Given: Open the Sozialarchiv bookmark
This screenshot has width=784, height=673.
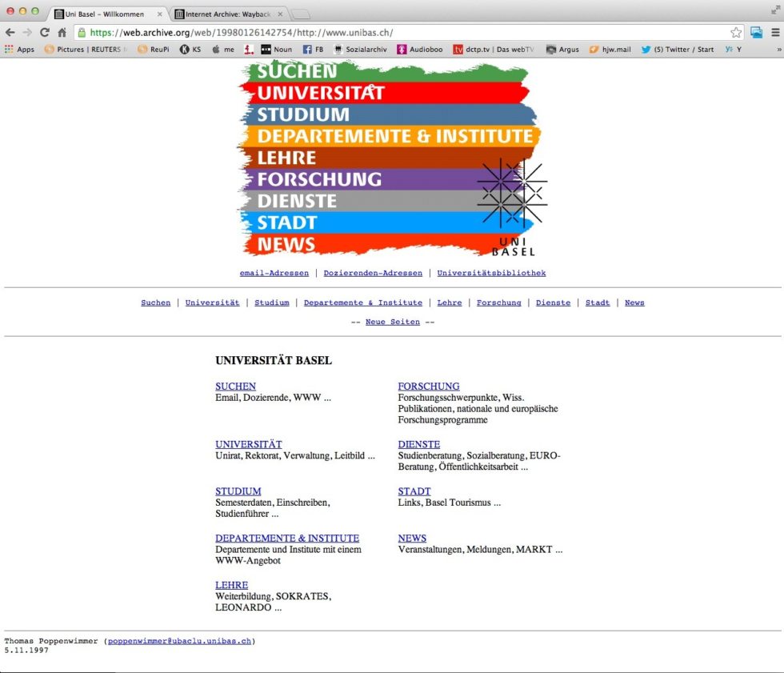Looking at the screenshot, I should point(361,49).
